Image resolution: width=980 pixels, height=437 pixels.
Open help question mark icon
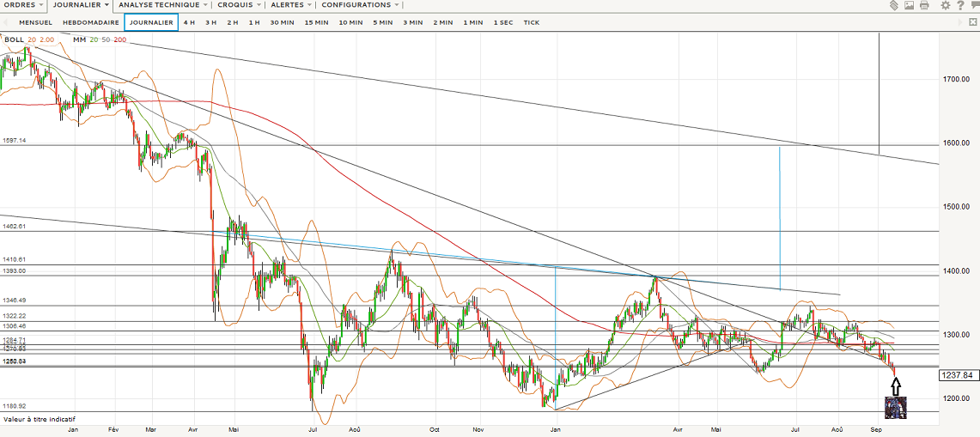pos(960,5)
